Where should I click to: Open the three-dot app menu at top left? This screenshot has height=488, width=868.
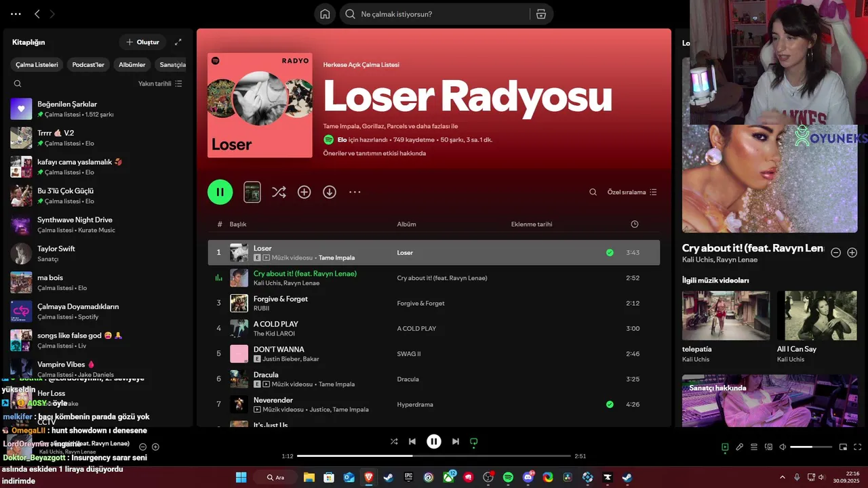point(16,14)
